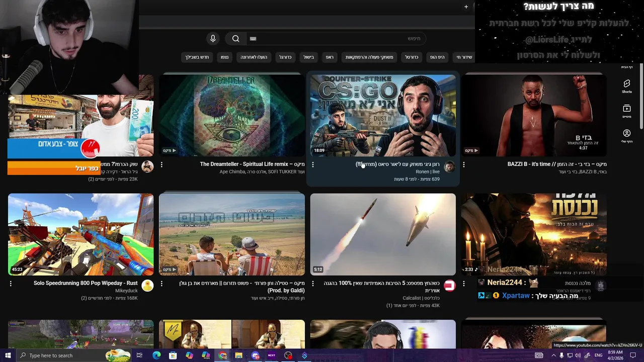Open a new browser tab with the plus icon

pos(466,7)
